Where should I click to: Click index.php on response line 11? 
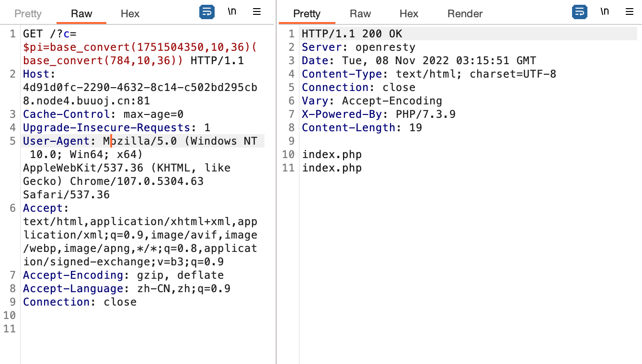tap(332, 168)
